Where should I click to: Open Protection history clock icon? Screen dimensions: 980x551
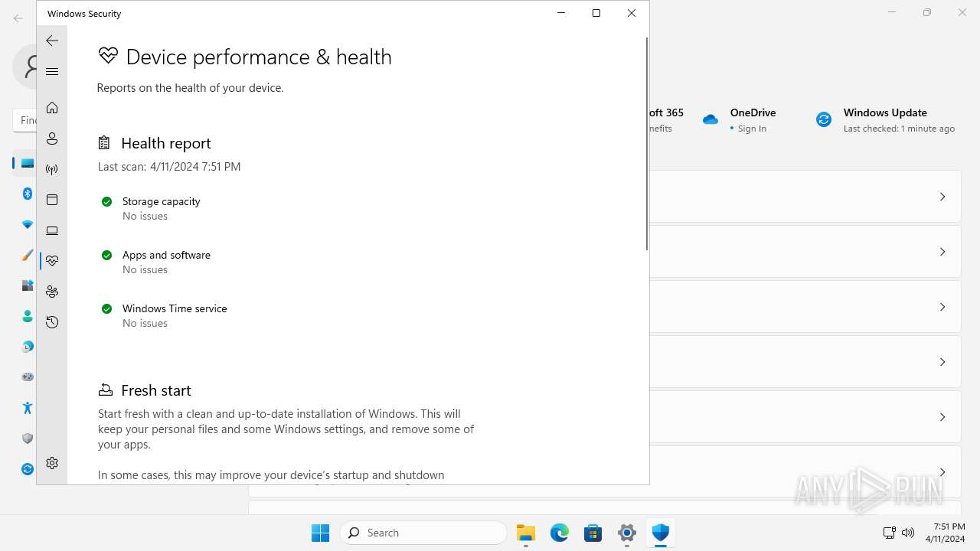[52, 322]
